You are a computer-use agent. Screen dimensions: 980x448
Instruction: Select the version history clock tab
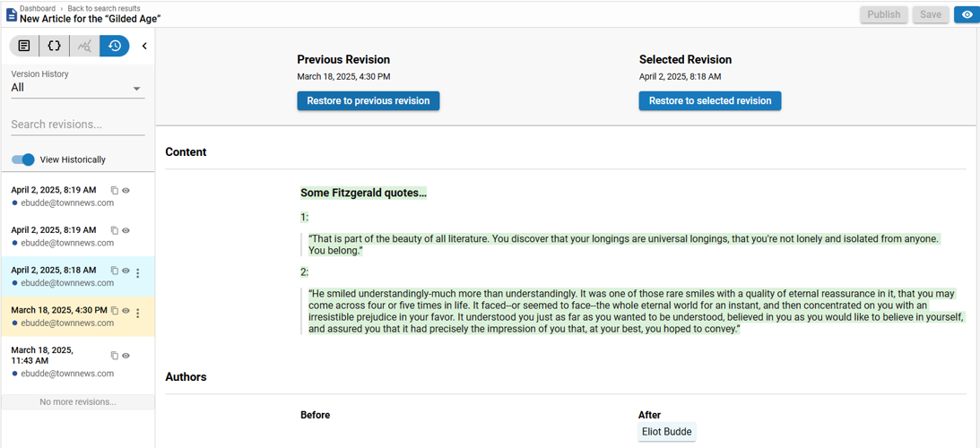coord(114,46)
